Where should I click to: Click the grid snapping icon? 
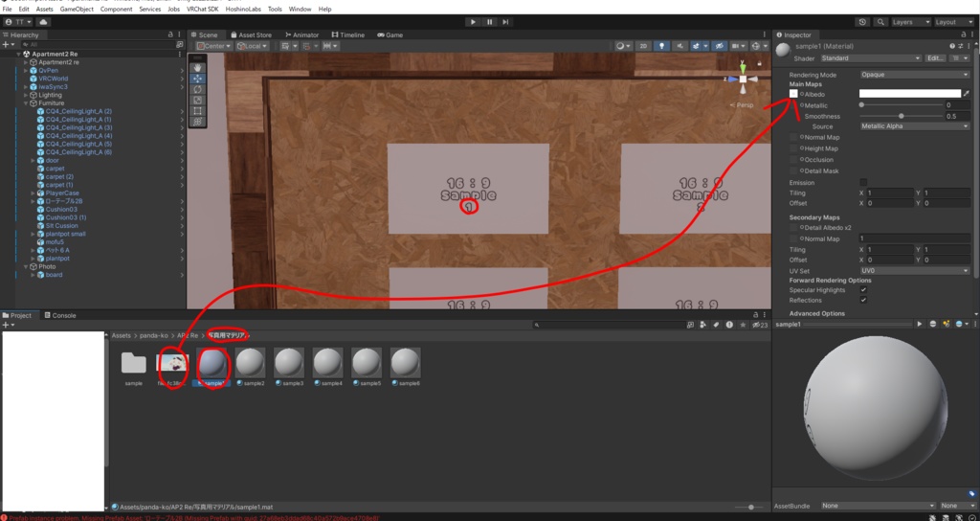point(287,46)
